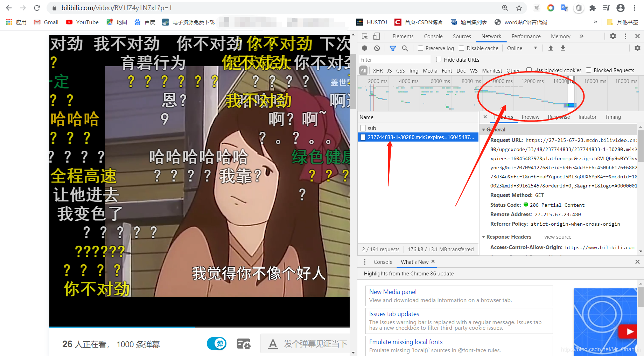The width and height of the screenshot is (644, 356).
Task: Open DevTools settings gear
Action: click(x=613, y=36)
